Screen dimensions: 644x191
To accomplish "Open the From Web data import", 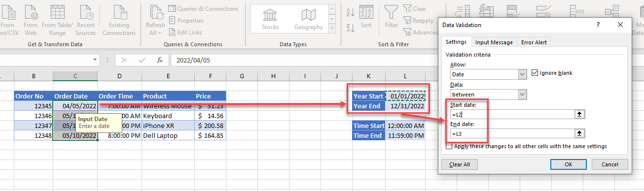I will coord(31,20).
